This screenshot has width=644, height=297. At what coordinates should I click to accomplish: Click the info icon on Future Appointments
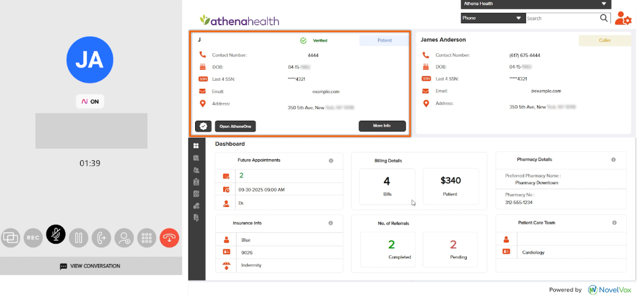(x=331, y=161)
